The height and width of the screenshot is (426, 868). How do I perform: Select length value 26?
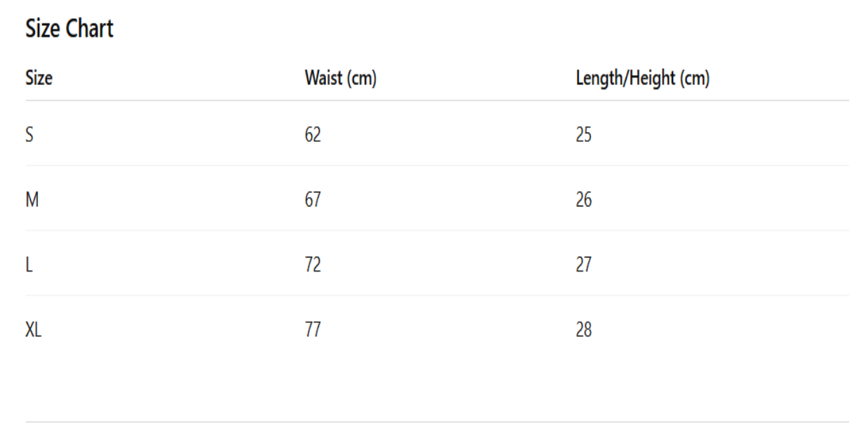pyautogui.click(x=583, y=200)
